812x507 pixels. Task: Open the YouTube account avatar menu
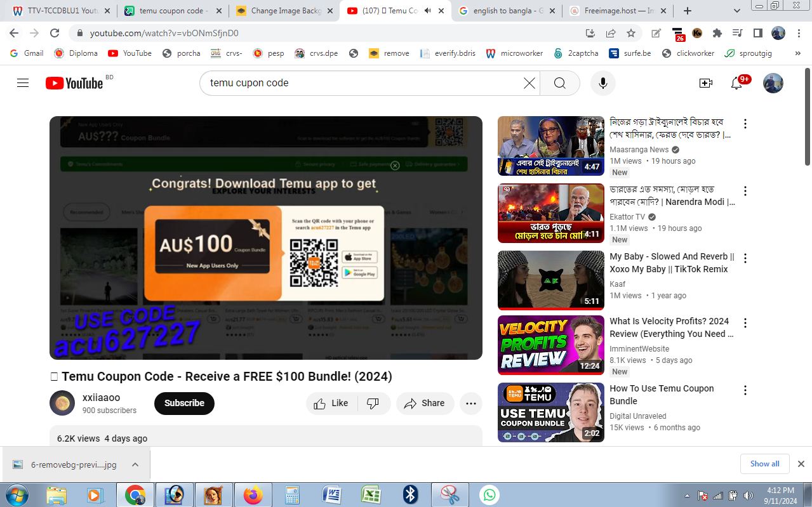pyautogui.click(x=773, y=83)
